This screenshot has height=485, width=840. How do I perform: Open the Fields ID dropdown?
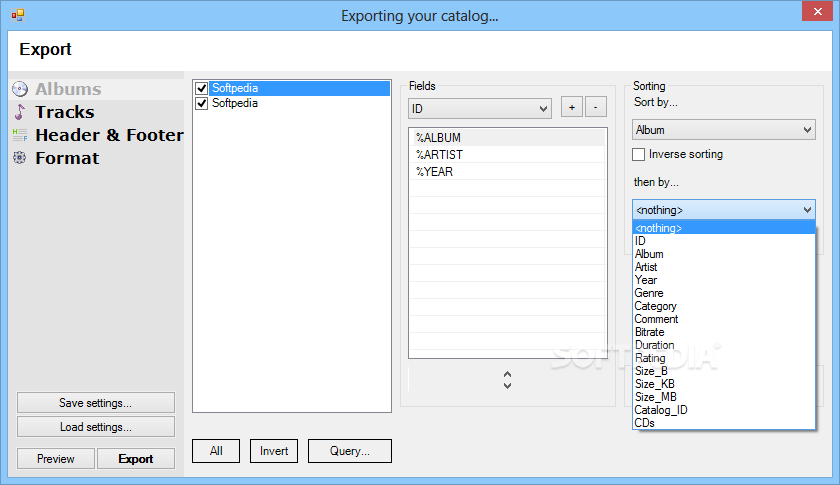pos(480,109)
